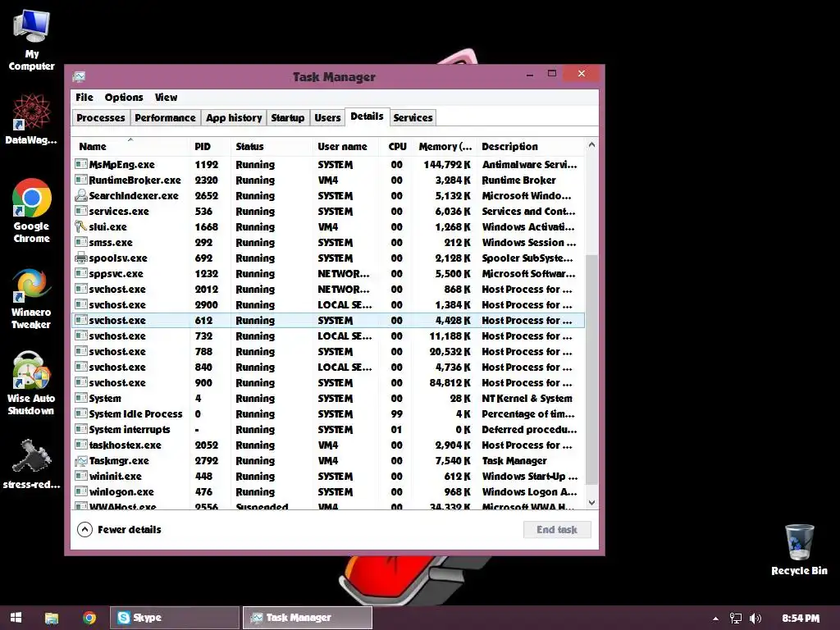840x630 pixels.
Task: Click the vertical scrollbar thumb
Action: point(592,370)
